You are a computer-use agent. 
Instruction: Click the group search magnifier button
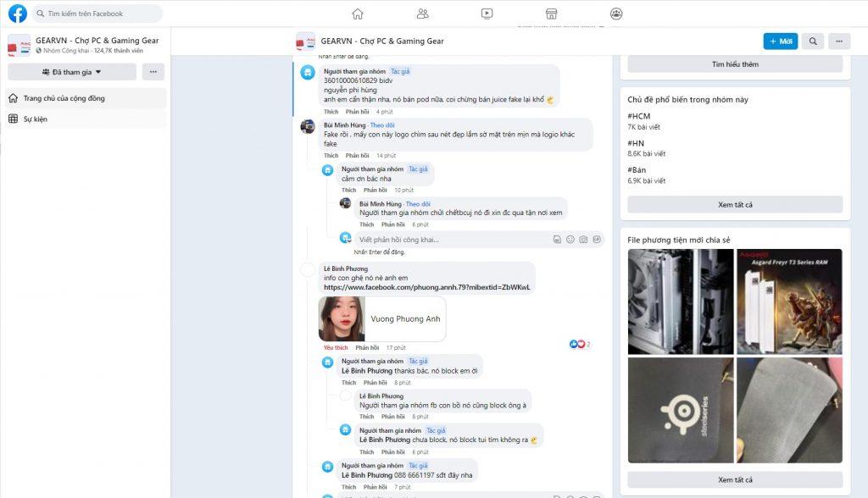click(x=813, y=41)
